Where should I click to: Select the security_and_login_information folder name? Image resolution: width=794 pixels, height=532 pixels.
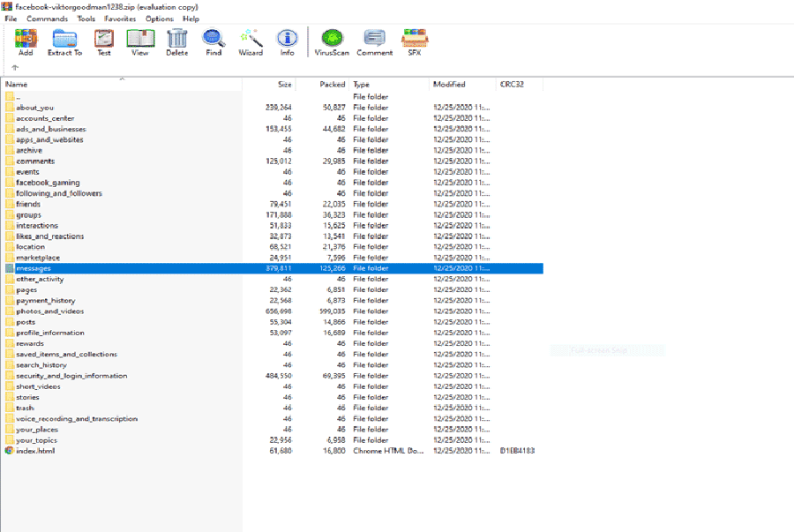(71, 376)
